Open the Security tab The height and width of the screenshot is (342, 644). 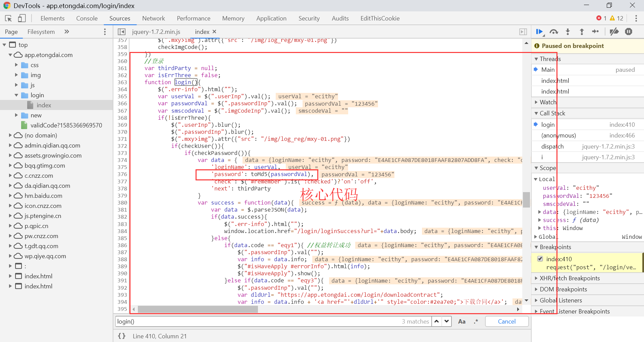309,18
